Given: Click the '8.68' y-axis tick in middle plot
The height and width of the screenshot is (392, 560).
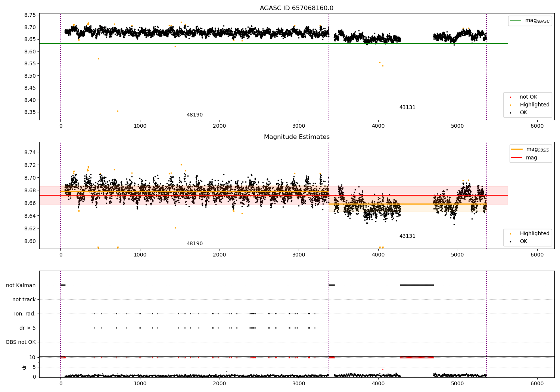Looking at the screenshot, I should click(30, 191).
